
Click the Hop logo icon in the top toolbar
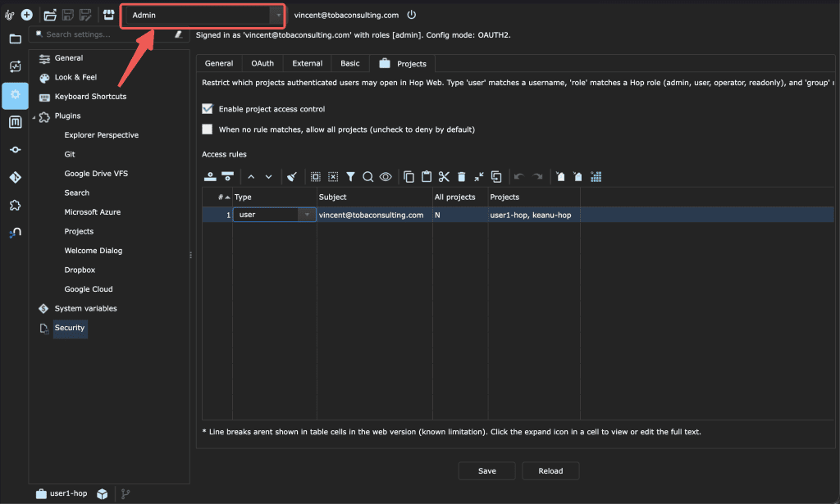pos(9,15)
